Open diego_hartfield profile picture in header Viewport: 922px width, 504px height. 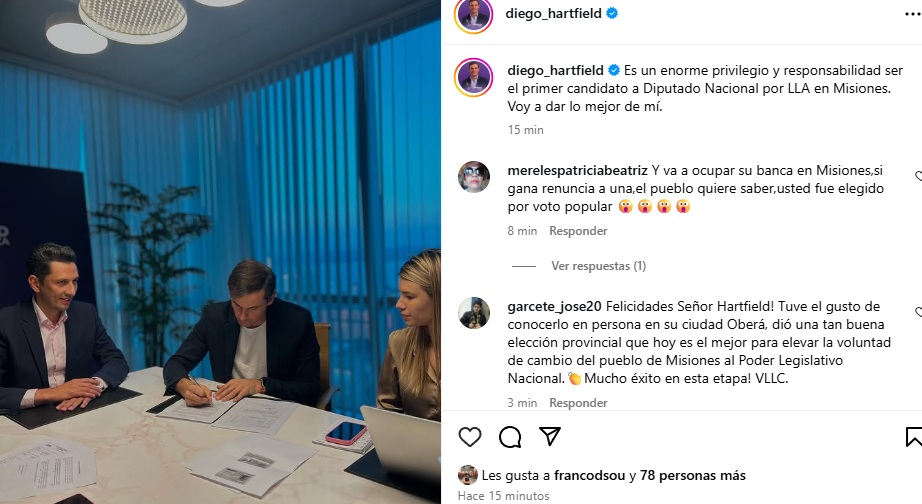473,14
